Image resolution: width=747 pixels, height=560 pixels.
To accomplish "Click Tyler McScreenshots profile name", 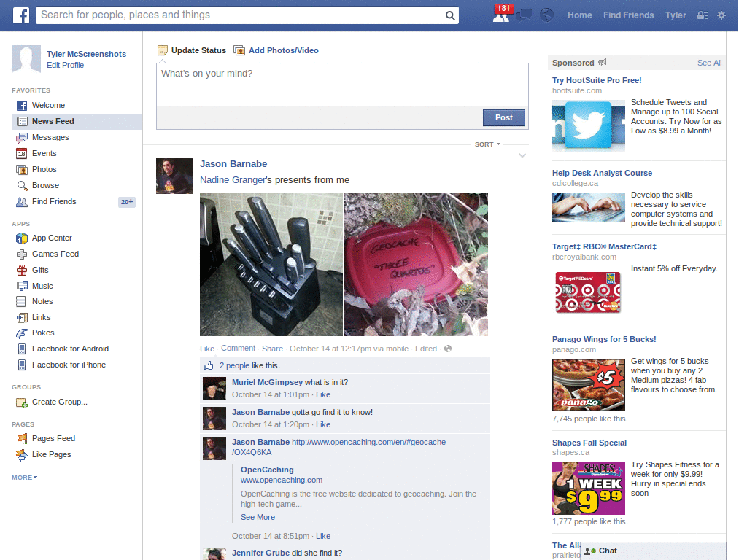I will click(86, 54).
